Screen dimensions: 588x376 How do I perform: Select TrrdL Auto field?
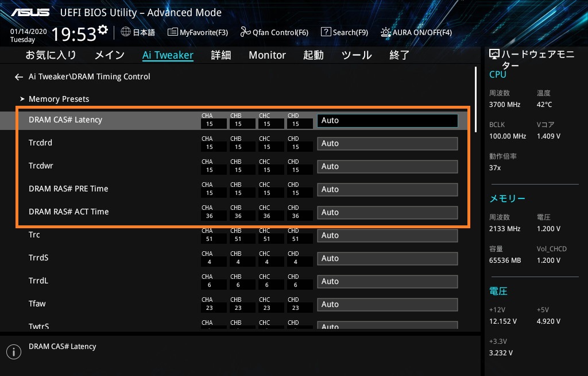pos(388,281)
